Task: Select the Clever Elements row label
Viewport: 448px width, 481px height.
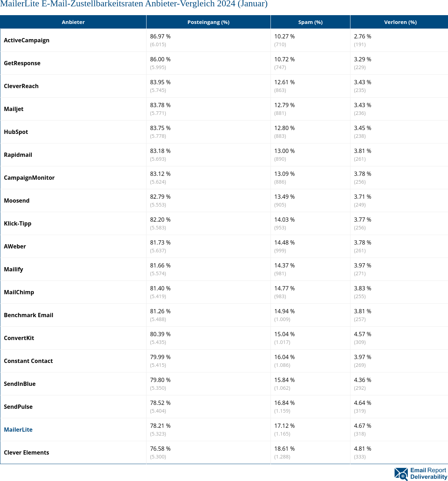Action: click(26, 452)
